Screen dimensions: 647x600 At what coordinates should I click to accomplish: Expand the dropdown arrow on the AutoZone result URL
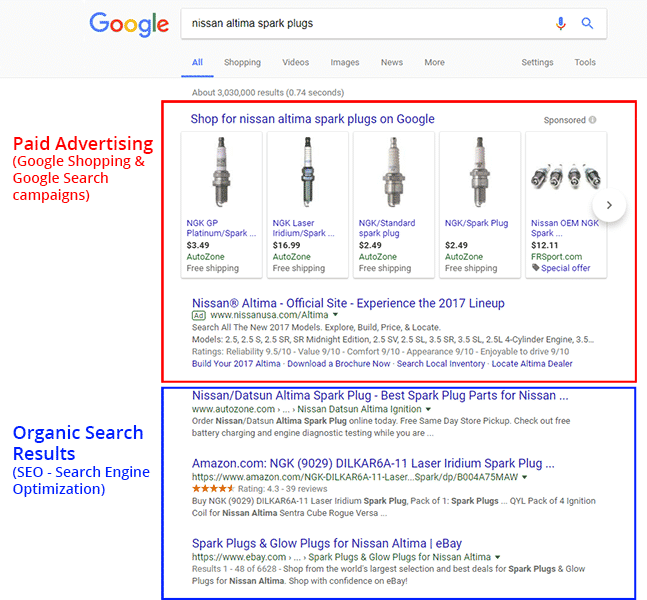428,409
